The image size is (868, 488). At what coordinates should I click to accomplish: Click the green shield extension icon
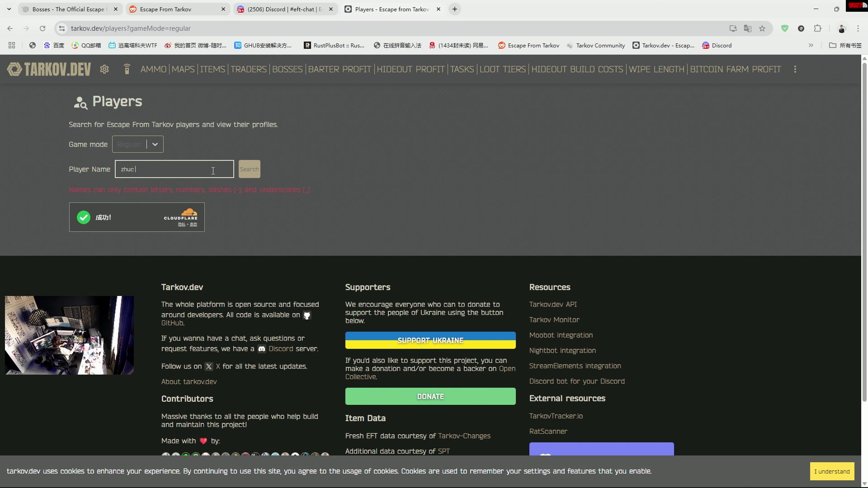[785, 28]
